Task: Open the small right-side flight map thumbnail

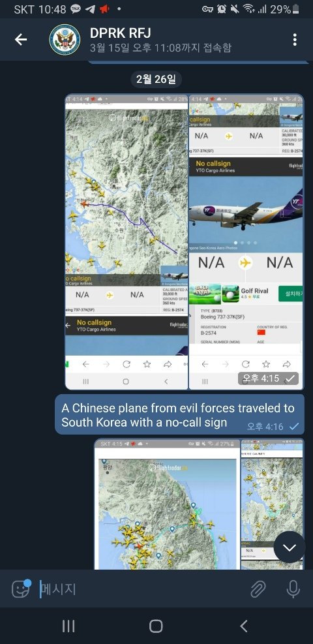Action: [273, 504]
